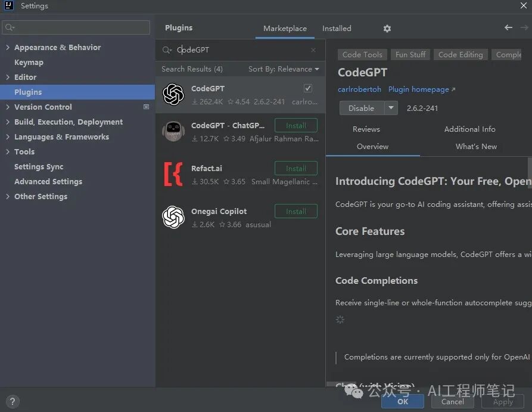532x412 pixels.
Task: Click the 'Code Completions' heading
Action: pos(377,281)
